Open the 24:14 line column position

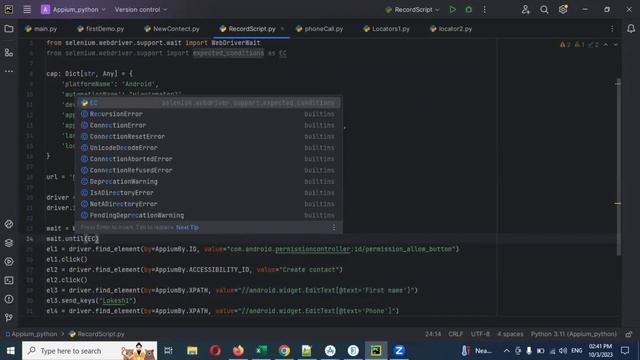tap(433, 334)
